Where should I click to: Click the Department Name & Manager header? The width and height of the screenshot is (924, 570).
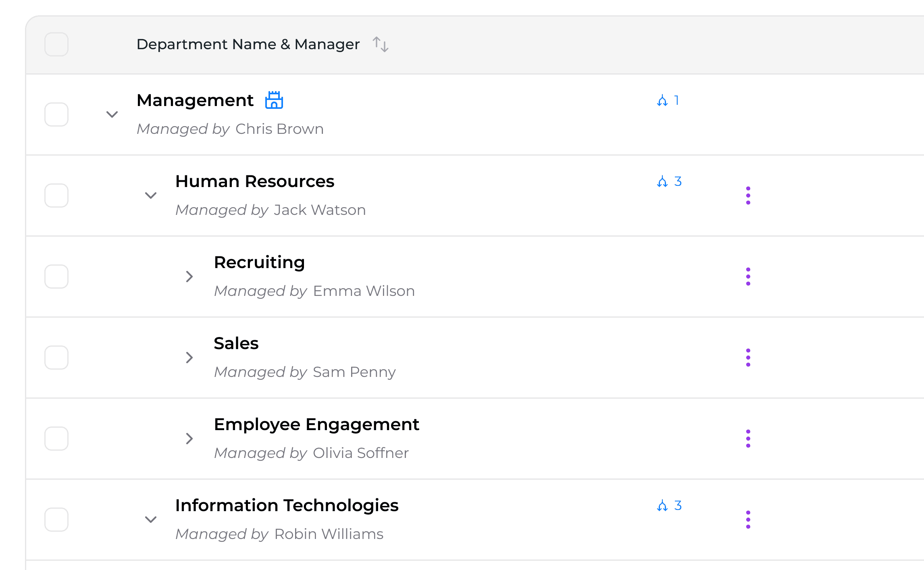(x=248, y=44)
